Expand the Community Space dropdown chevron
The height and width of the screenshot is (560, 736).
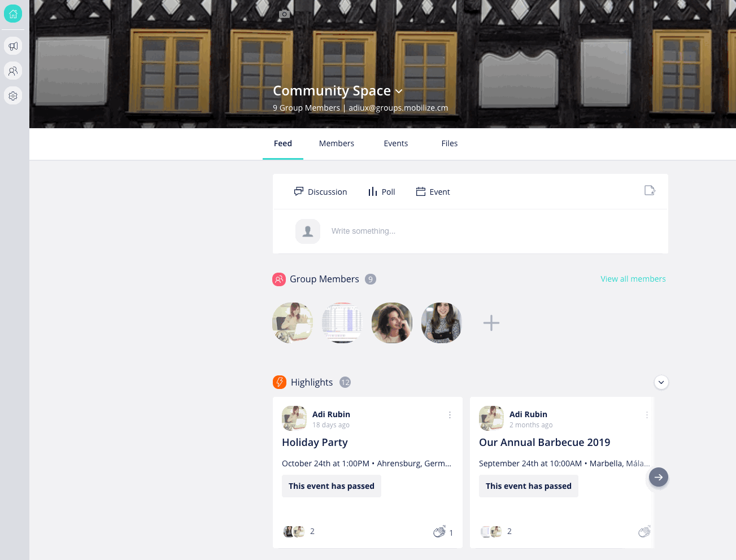coord(399,91)
